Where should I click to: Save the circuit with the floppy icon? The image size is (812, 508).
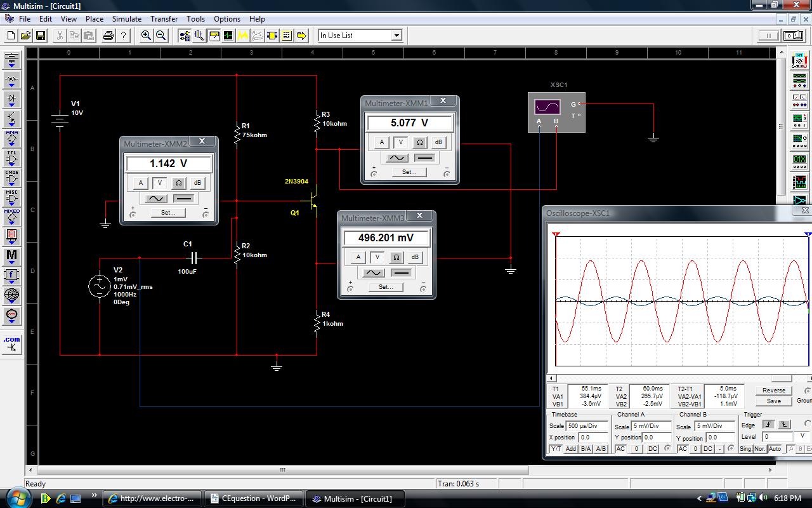point(40,36)
